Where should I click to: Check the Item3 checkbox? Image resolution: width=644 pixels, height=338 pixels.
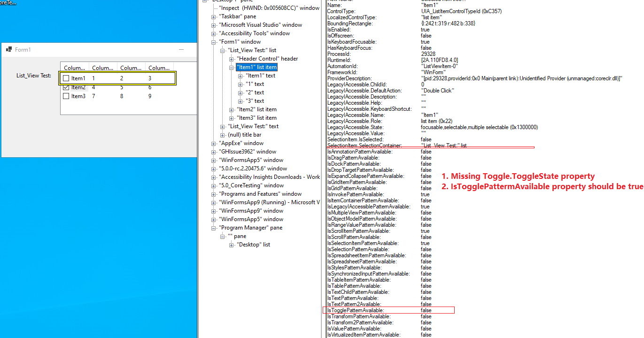click(66, 96)
